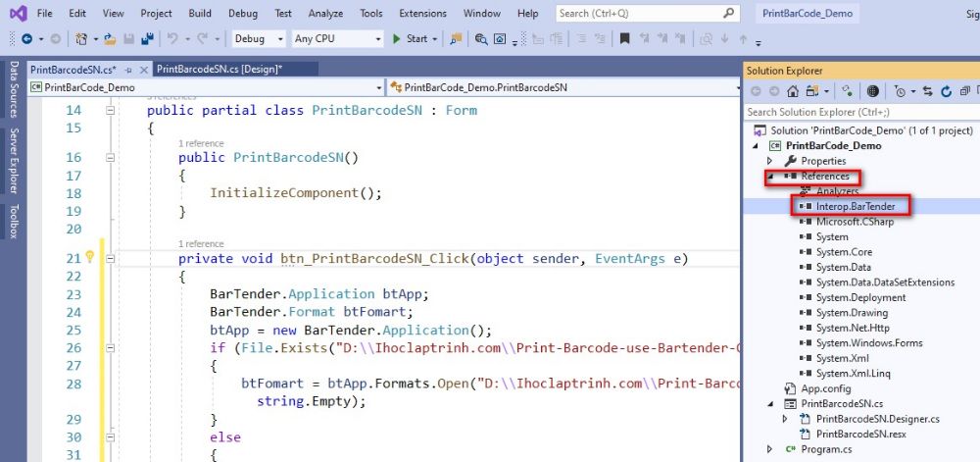Click the round globe icon in Solution Explorer toolbar
Image resolution: width=980 pixels, height=462 pixels.
(x=873, y=91)
